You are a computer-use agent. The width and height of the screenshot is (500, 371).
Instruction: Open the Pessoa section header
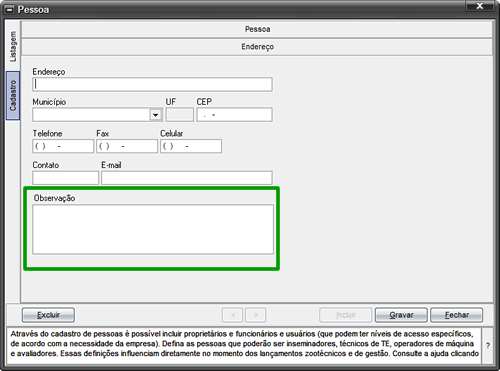tap(257, 29)
